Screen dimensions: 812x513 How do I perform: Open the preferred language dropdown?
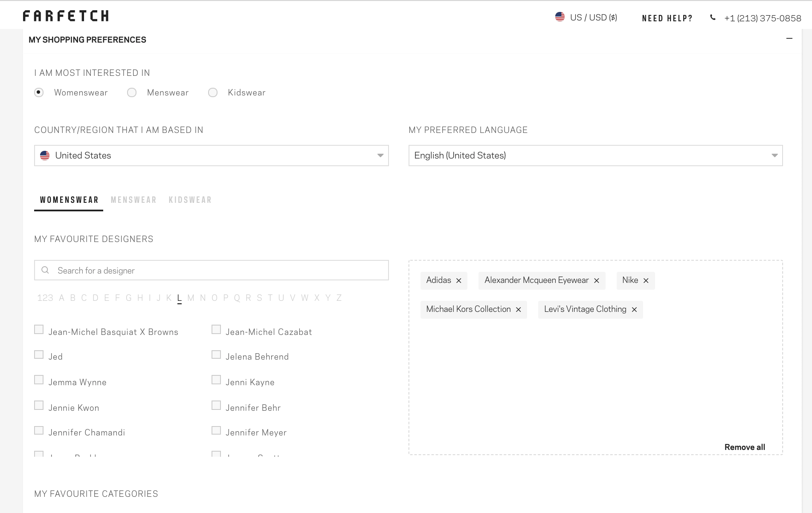(x=595, y=156)
